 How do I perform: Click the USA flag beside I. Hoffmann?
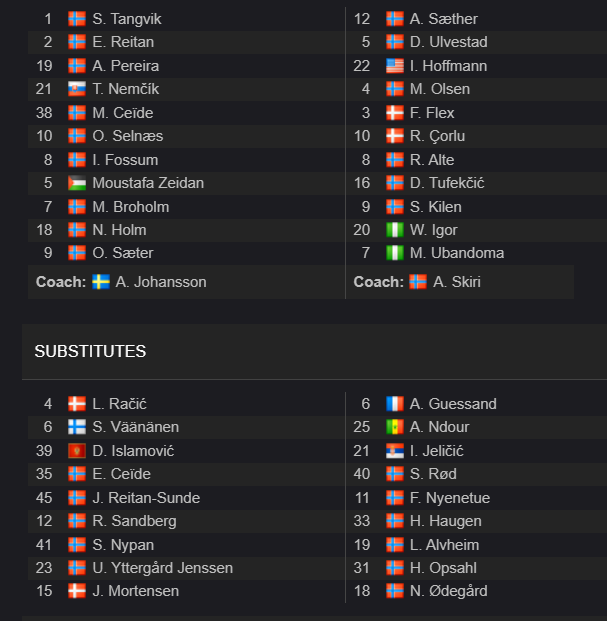[x=395, y=66]
